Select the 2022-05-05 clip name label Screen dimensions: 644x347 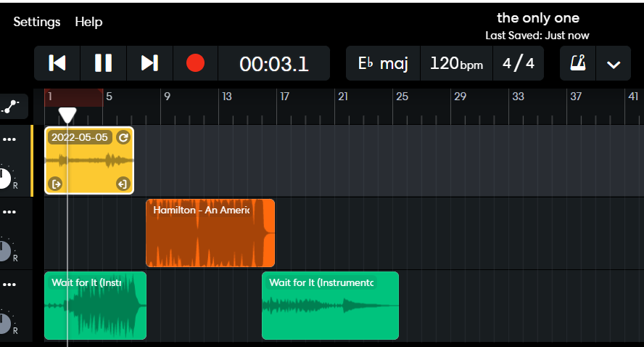pos(80,137)
